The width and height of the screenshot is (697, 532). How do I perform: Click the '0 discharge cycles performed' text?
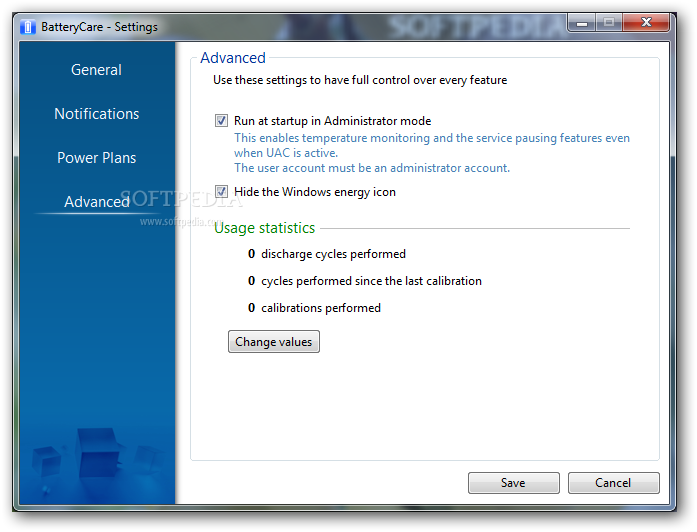[327, 254]
